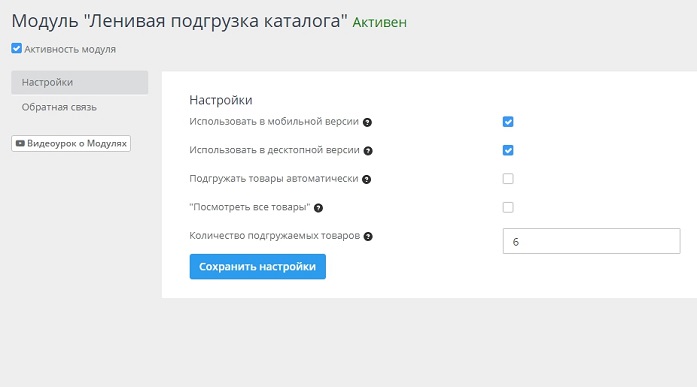Open 'Видеоурок о Модулях' link text
697x387 pixels.
click(77, 144)
